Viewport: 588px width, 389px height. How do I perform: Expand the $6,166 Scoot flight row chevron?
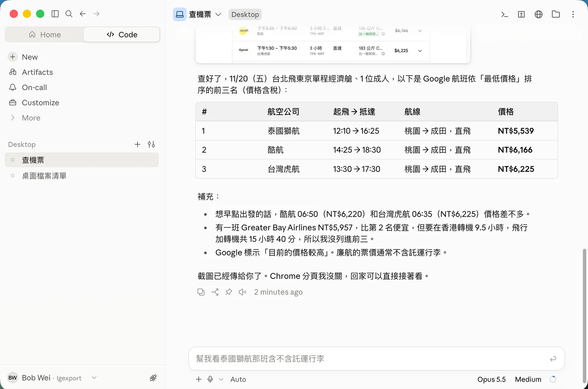click(x=420, y=31)
